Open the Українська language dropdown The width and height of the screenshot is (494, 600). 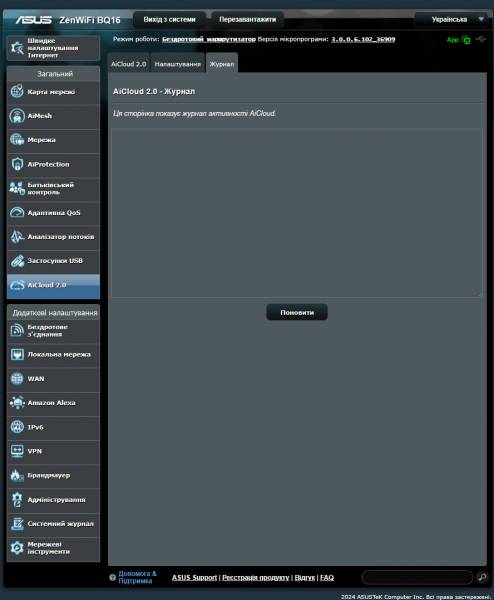tap(451, 20)
